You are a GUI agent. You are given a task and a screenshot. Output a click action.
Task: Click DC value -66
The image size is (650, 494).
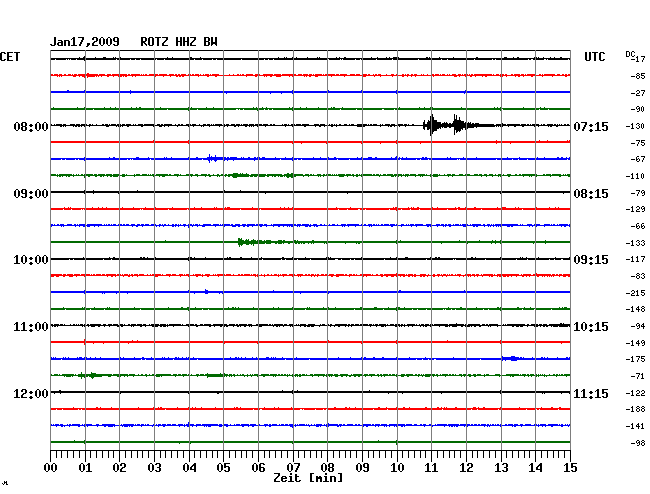(638, 226)
